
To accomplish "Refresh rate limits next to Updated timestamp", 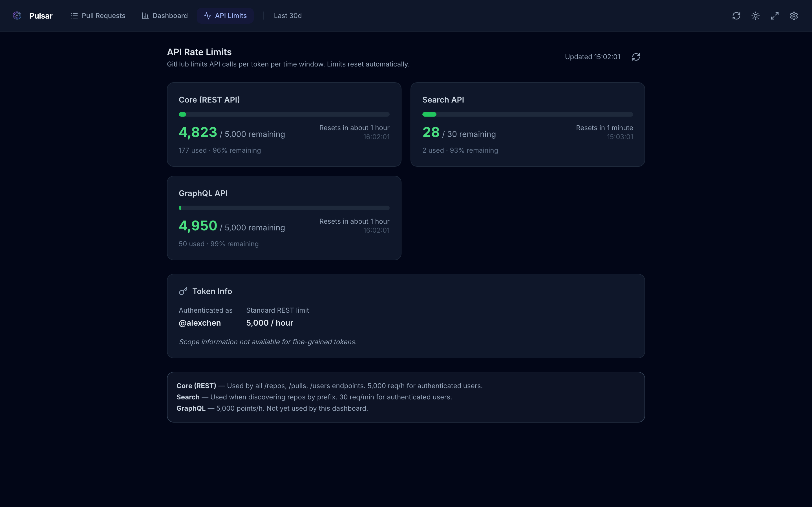I will pos(636,57).
